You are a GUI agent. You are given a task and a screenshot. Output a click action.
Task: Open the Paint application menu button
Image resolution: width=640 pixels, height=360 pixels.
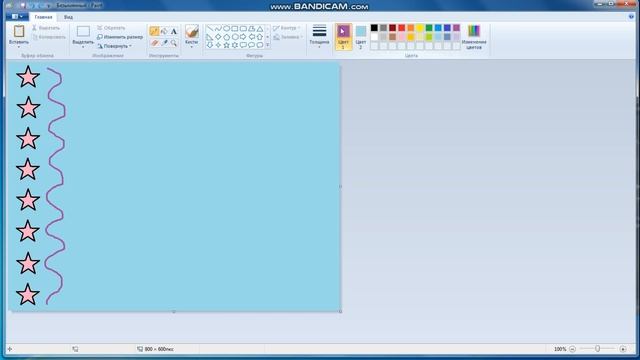coord(17,17)
